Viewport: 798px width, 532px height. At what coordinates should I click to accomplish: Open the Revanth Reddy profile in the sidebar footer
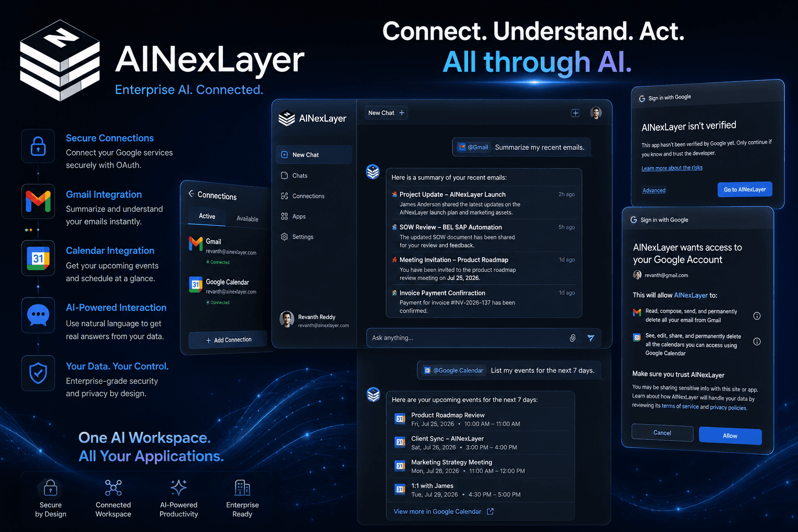[315, 320]
